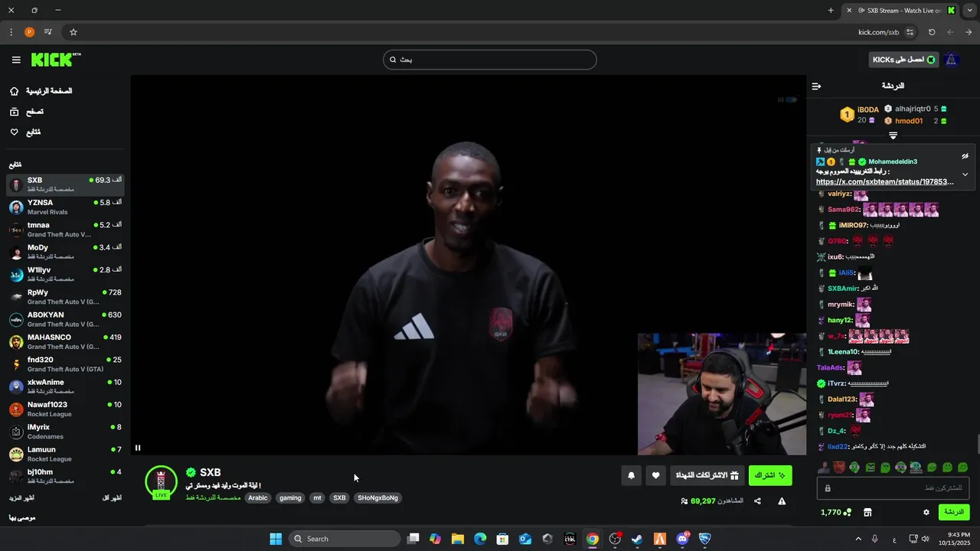
Task: Hide the pinned chat message
Action: click(x=965, y=156)
